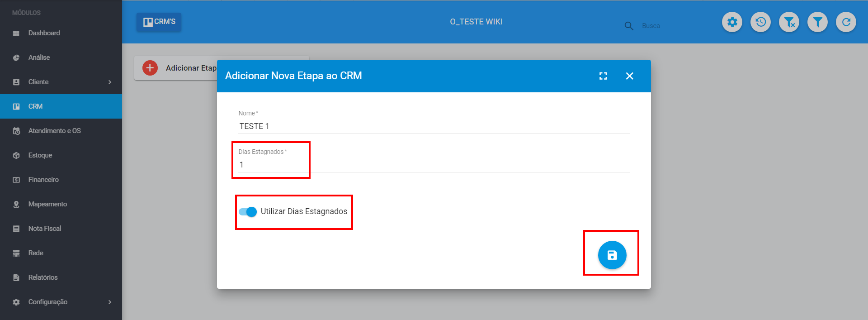This screenshot has width=868, height=320.
Task: Click the Financeiro money icon
Action: (x=16, y=180)
